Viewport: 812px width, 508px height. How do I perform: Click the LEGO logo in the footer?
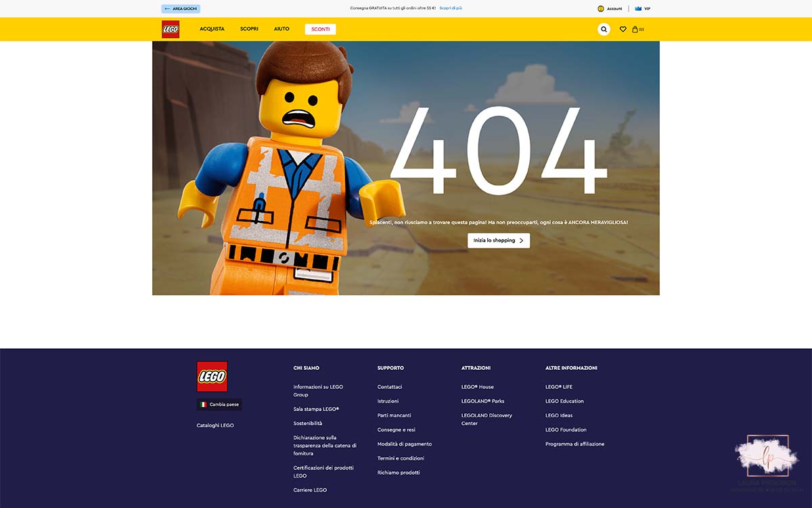click(x=212, y=377)
